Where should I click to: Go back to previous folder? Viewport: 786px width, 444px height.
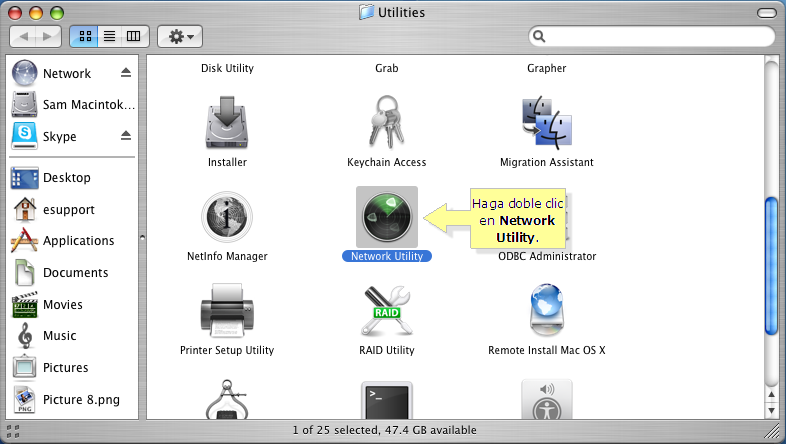point(23,36)
